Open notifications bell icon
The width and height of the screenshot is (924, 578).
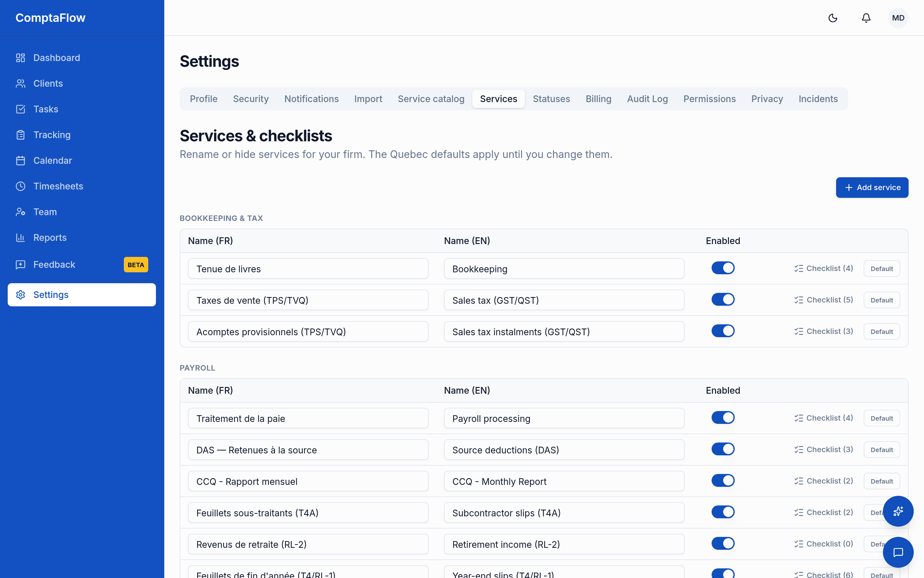pos(866,18)
